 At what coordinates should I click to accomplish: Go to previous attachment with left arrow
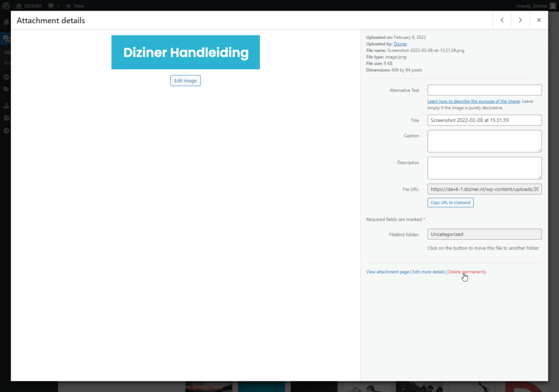[x=502, y=20]
